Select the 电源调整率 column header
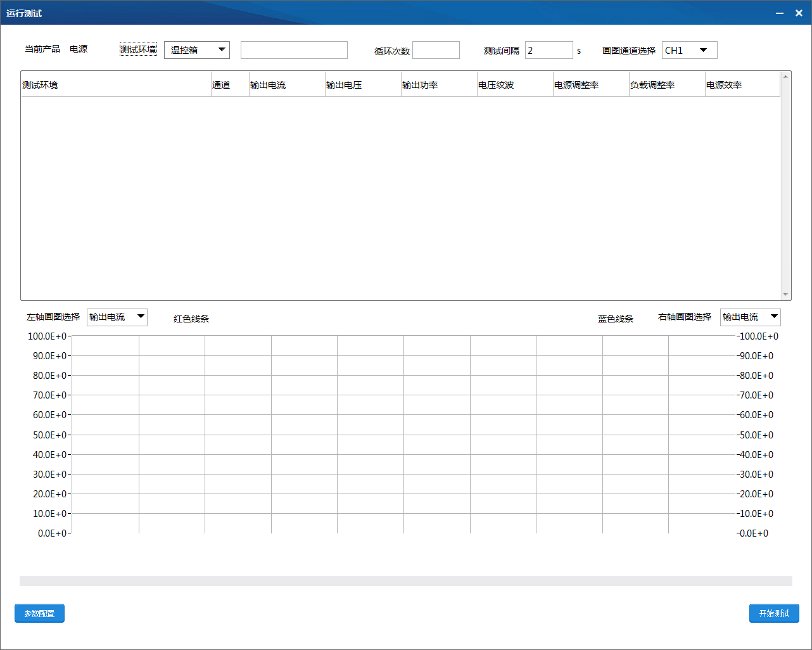The image size is (812, 650). click(x=591, y=85)
